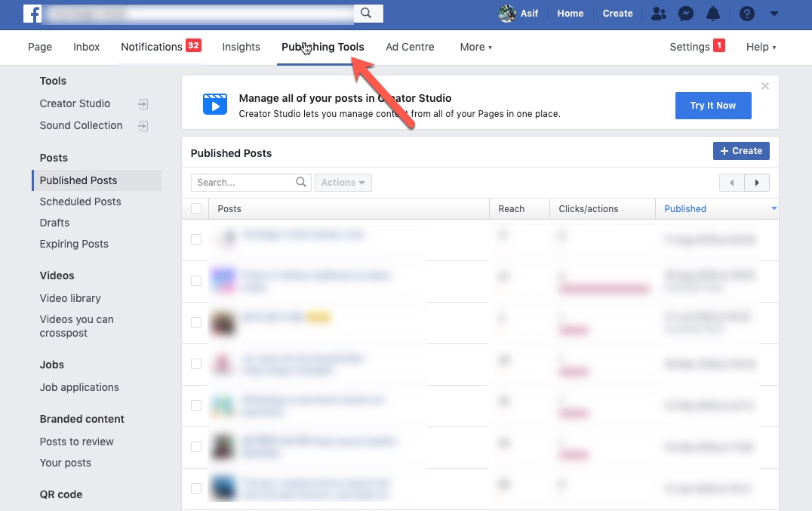812x511 pixels.
Task: Close the Creator Studio banner
Action: (x=765, y=86)
